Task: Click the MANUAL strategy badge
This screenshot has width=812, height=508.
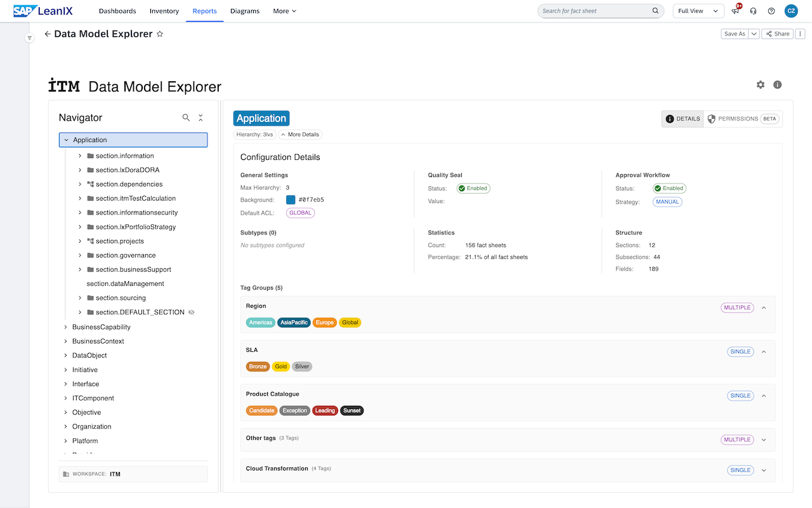Action: (x=667, y=202)
